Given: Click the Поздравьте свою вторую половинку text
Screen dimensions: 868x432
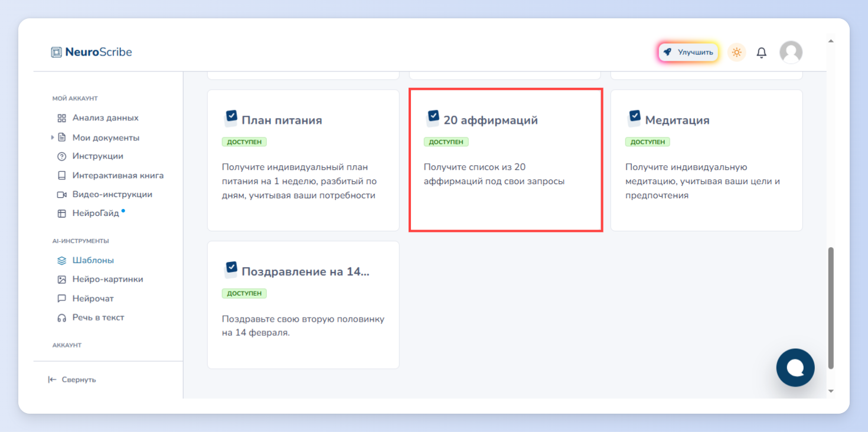Looking at the screenshot, I should point(303,326).
